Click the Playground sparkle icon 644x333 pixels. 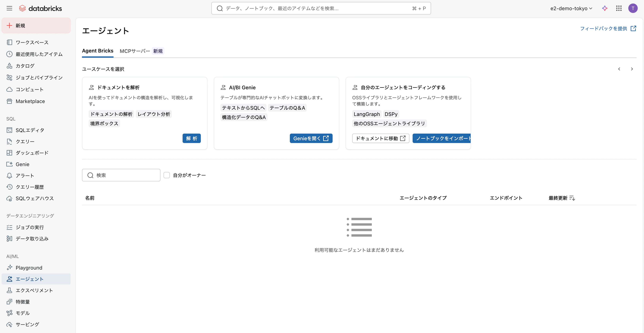pyautogui.click(x=9, y=268)
